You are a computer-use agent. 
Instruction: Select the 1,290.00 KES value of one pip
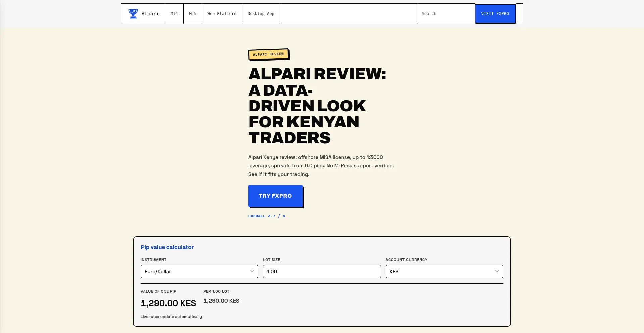[168, 303]
